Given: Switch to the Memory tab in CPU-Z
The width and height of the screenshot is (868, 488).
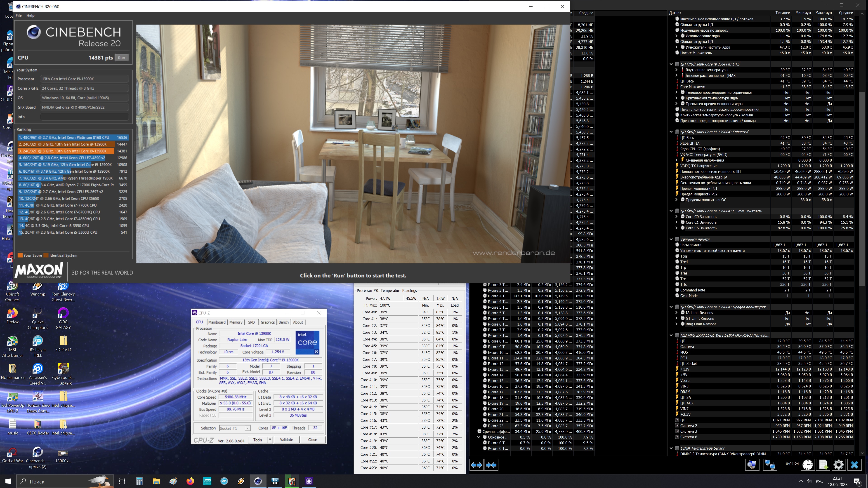Looking at the screenshot, I should click(x=236, y=322).
